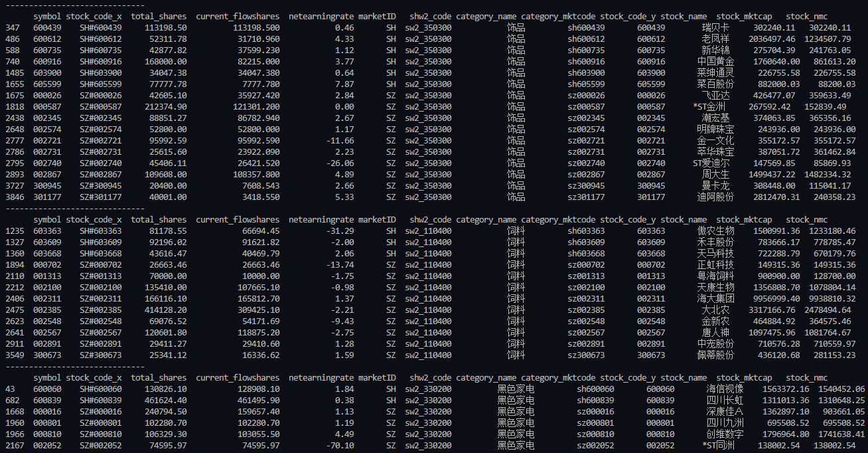Select stock_code_x value SZ#000587
Image resolution: width=868 pixels, height=453 pixels.
[x=101, y=107]
